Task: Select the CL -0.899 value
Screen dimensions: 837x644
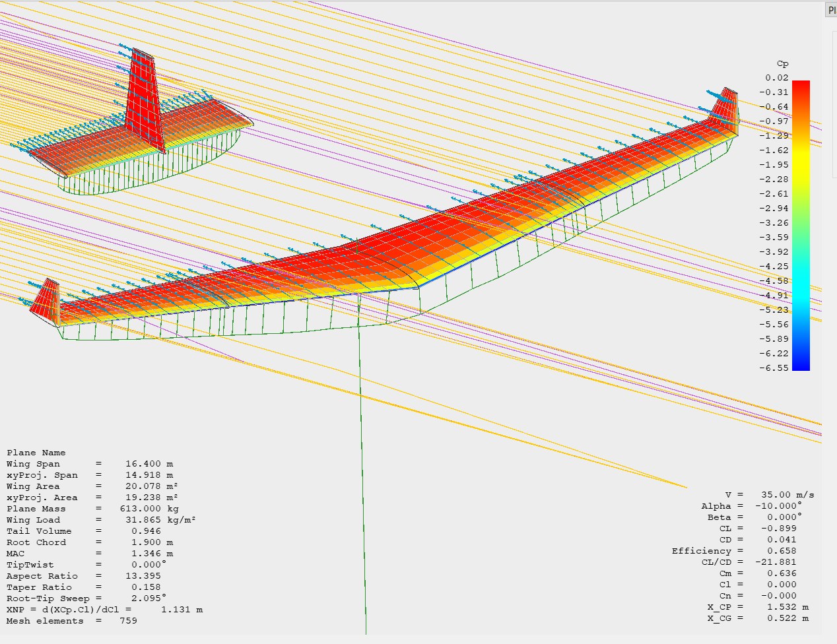Action: (x=779, y=529)
